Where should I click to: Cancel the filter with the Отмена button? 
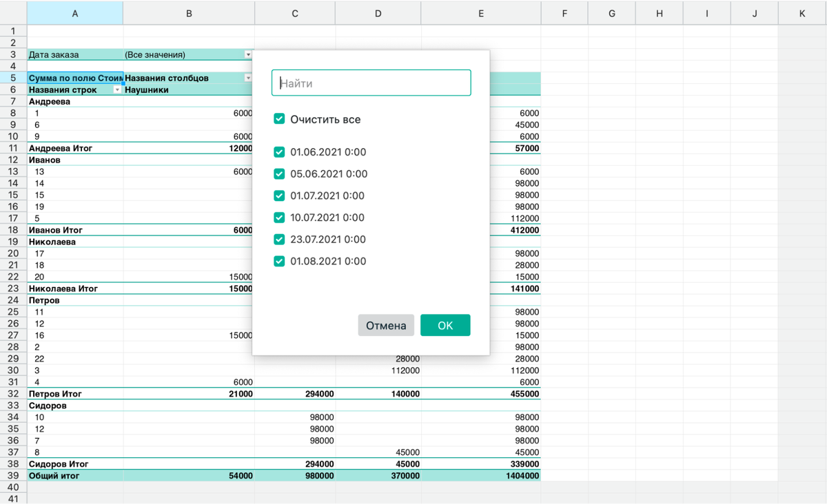(x=386, y=326)
